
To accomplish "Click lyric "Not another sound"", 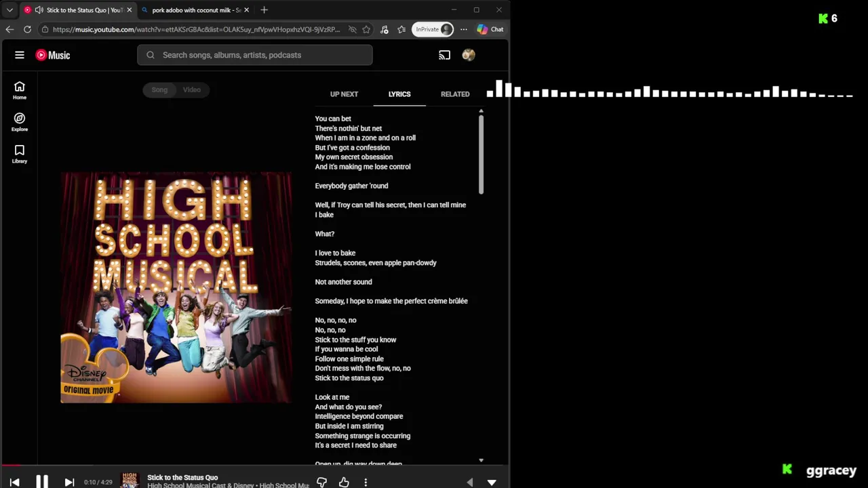I will 343,282.
